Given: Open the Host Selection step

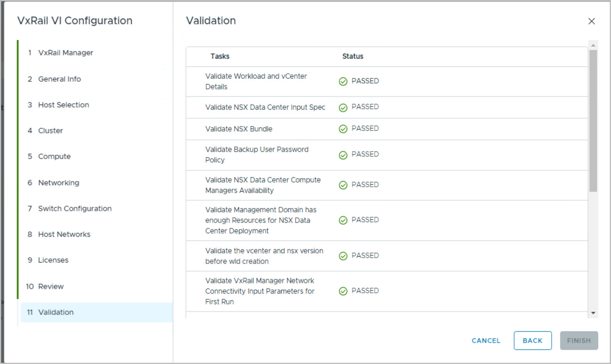Looking at the screenshot, I should tap(63, 105).
